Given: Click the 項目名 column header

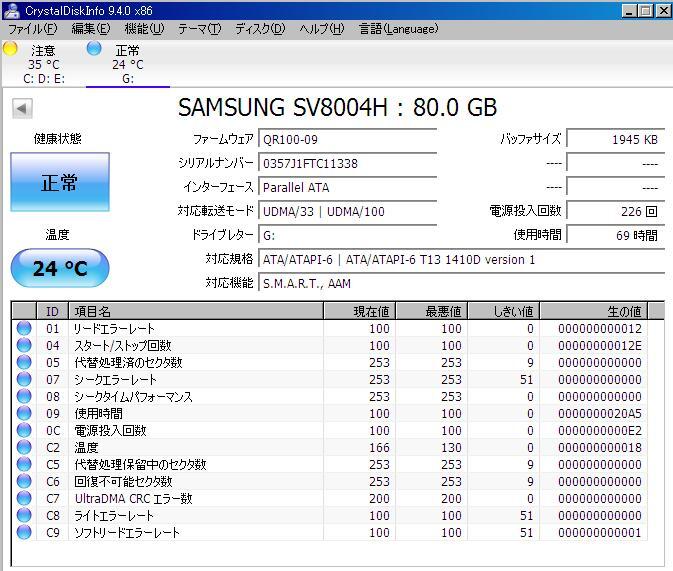Looking at the screenshot, I should (196, 311).
